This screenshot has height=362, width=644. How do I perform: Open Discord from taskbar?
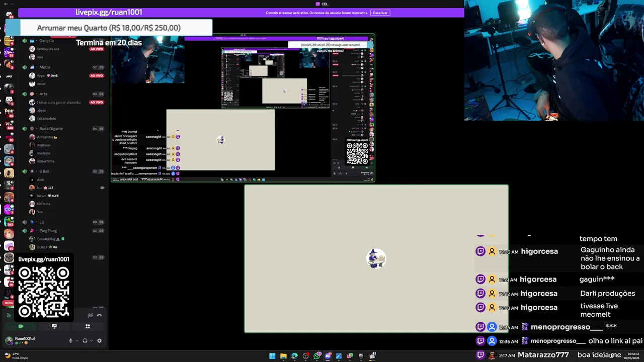point(328,356)
